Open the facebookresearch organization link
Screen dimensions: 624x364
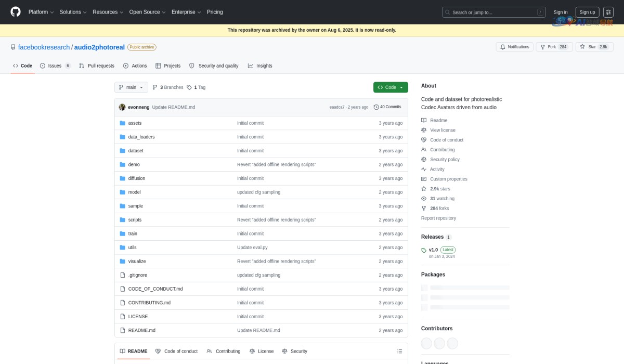click(44, 47)
